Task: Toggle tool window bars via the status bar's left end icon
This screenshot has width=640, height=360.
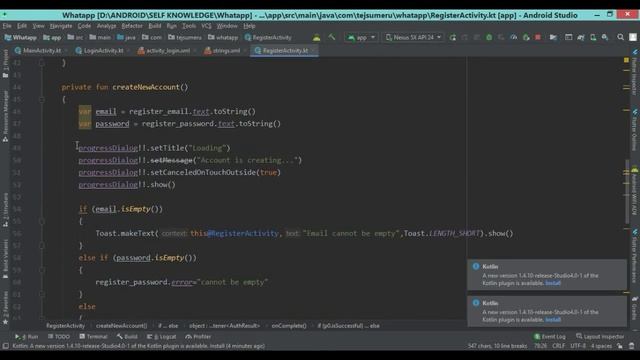Action: (5, 346)
